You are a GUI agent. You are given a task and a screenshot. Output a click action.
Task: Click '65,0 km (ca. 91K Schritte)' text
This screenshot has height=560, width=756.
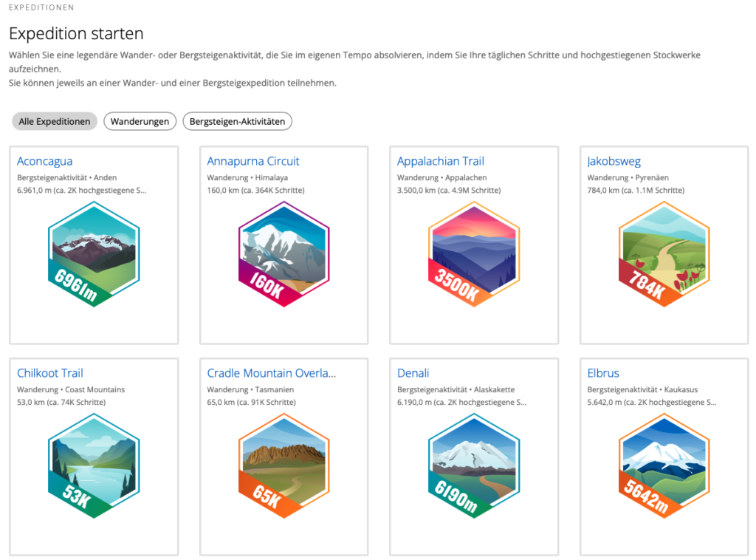(x=251, y=402)
